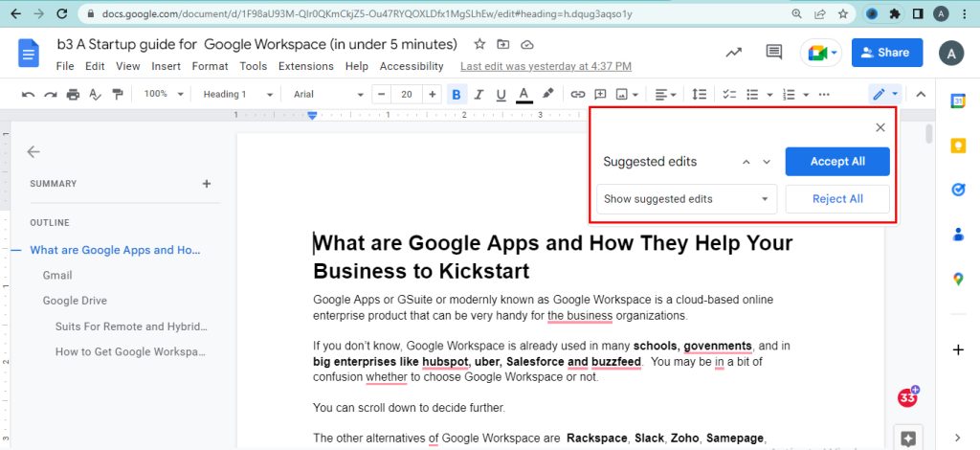This screenshot has width=980, height=450.
Task: Click the Add comment toolbar icon
Action: [x=600, y=95]
